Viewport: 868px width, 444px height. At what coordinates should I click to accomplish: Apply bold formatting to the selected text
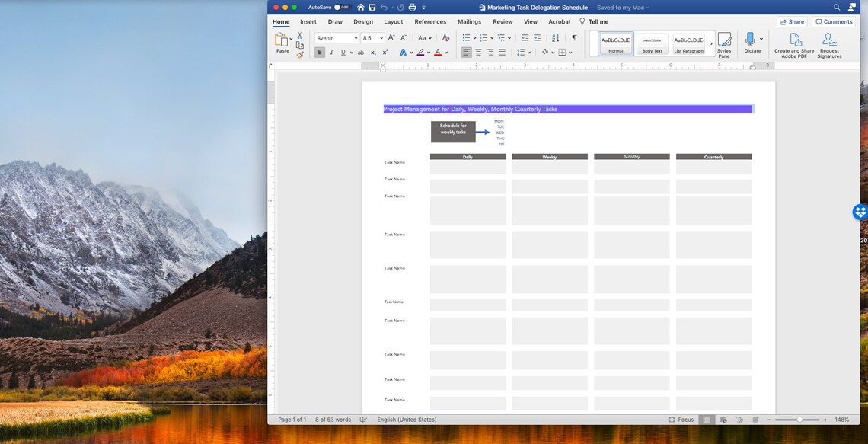[320, 52]
